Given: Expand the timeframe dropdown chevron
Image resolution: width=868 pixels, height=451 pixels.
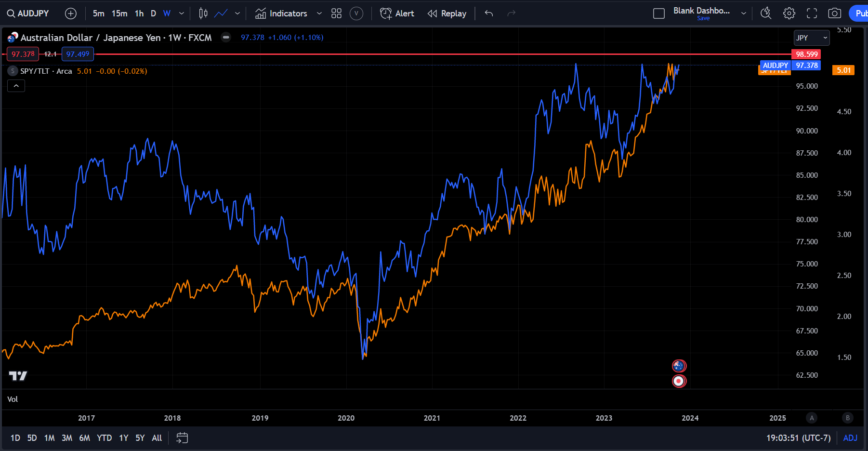Looking at the screenshot, I should point(181,13).
